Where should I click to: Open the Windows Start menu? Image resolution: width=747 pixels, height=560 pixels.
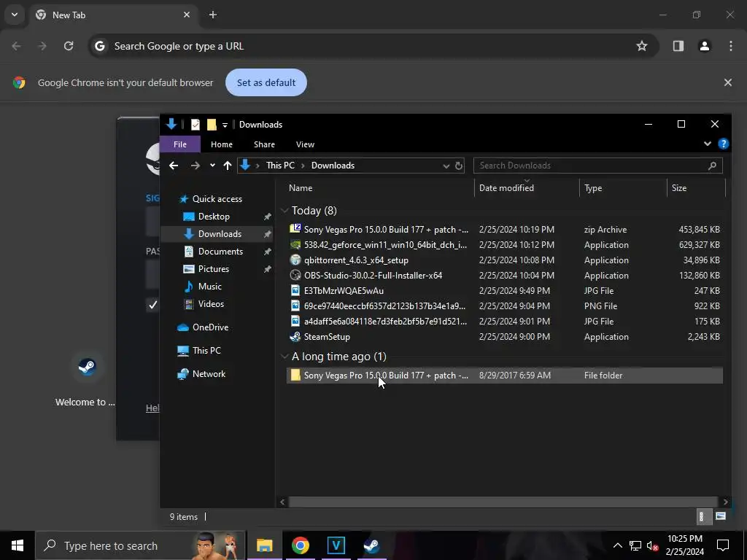(18, 545)
